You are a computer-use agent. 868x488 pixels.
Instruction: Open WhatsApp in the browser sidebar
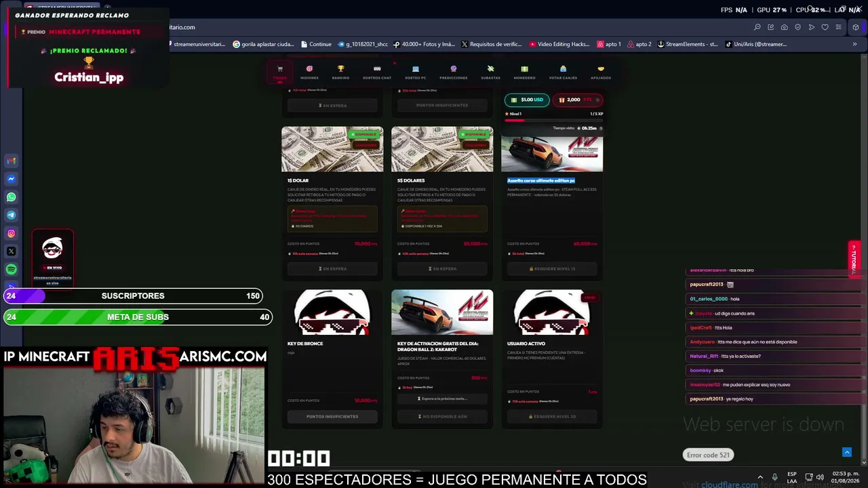(x=11, y=197)
